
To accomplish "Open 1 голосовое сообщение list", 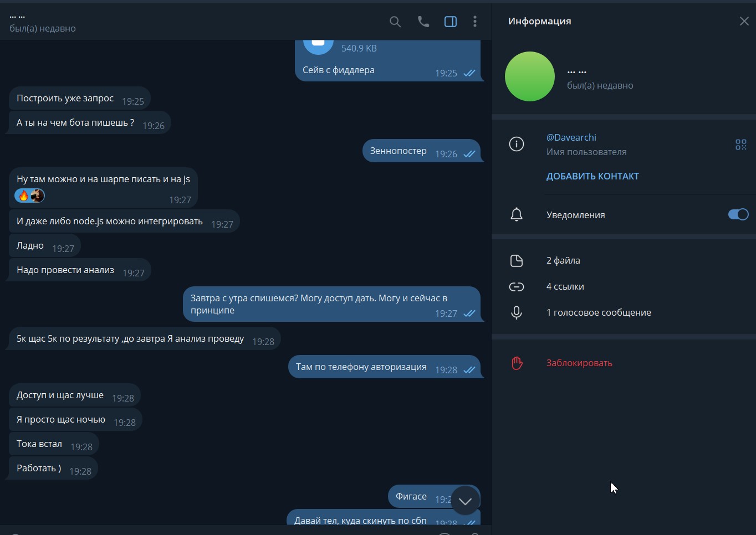I will pyautogui.click(x=624, y=312).
